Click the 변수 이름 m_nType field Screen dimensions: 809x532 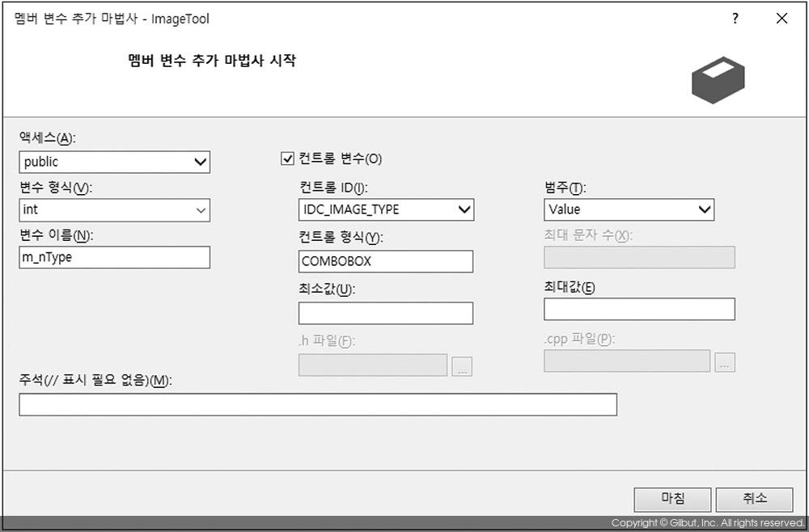(x=114, y=257)
